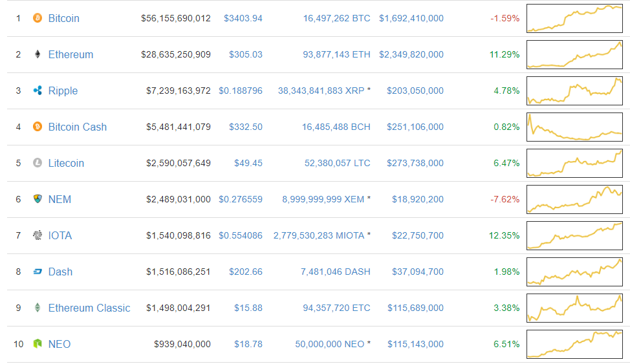The width and height of the screenshot is (630, 364).
Task: Click Bitcoin price $3403.94
Action: [243, 19]
